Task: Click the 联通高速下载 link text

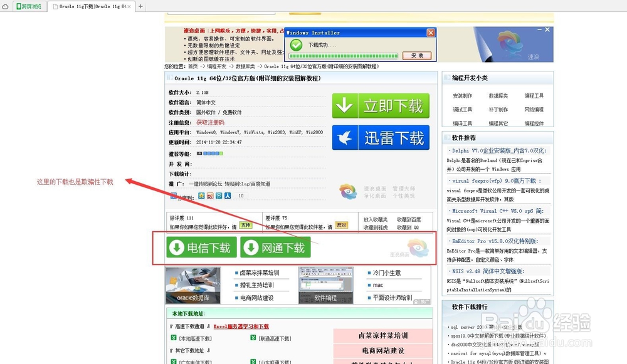Action: tap(275, 338)
